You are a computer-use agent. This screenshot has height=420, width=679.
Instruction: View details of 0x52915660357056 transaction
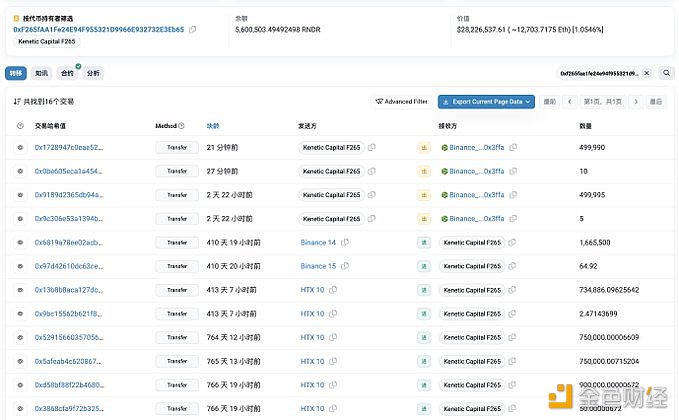tap(20, 337)
